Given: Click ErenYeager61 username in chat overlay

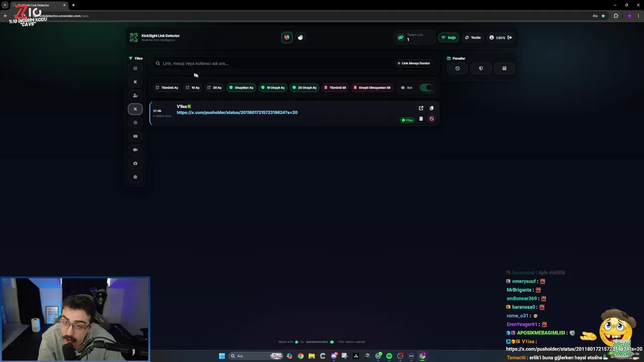Looking at the screenshot, I should [x=522, y=324].
